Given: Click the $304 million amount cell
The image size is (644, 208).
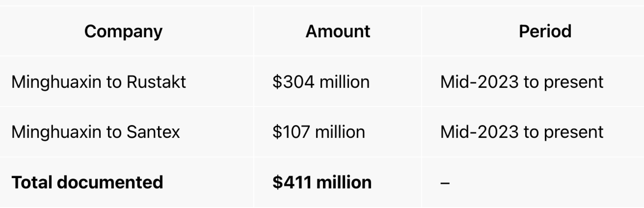Looking at the screenshot, I should click(321, 82).
